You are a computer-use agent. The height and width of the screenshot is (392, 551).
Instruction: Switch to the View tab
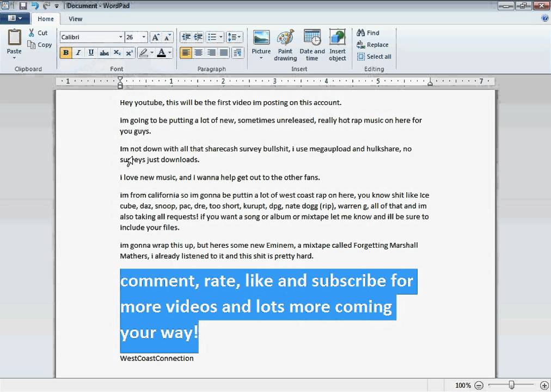tap(75, 19)
